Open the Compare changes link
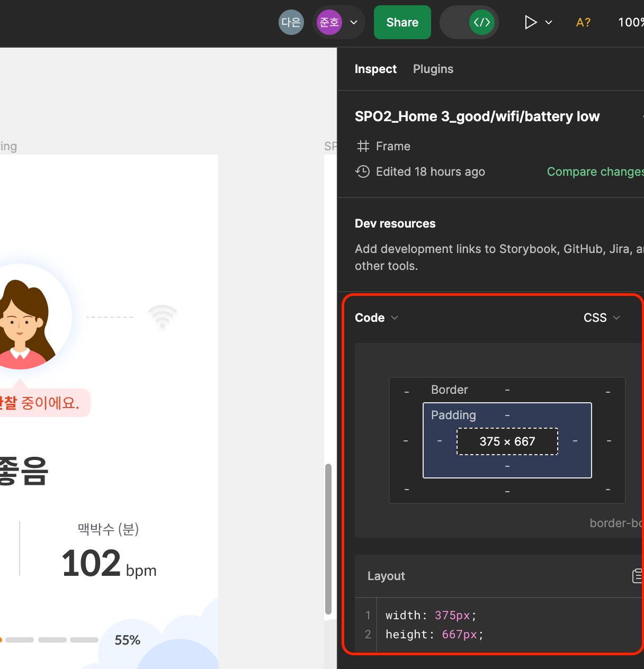 click(x=595, y=171)
